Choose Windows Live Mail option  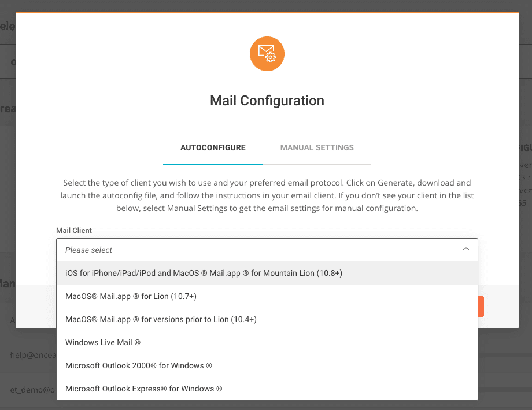click(x=103, y=342)
